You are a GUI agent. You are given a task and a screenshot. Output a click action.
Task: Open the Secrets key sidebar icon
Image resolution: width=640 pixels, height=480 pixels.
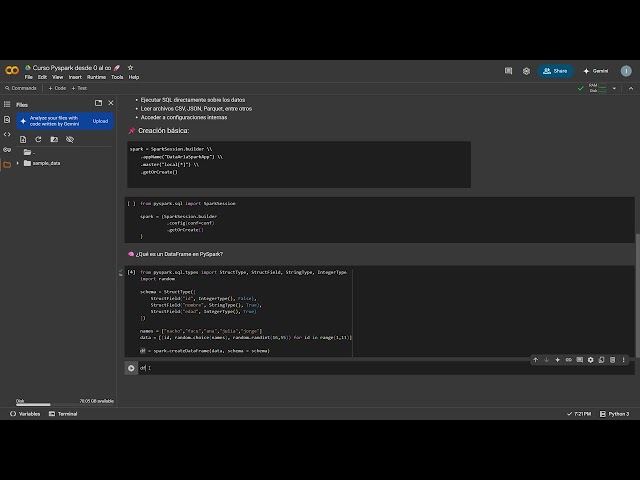tap(7, 150)
